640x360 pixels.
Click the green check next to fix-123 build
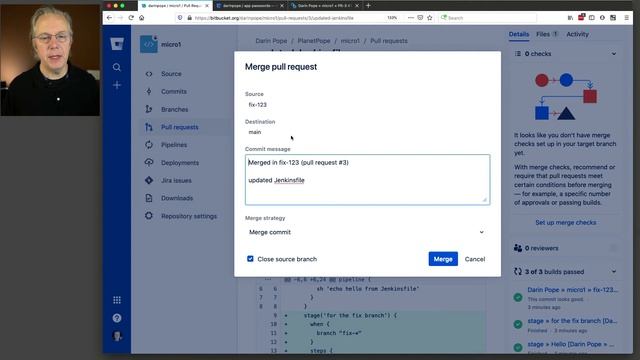pos(518,298)
